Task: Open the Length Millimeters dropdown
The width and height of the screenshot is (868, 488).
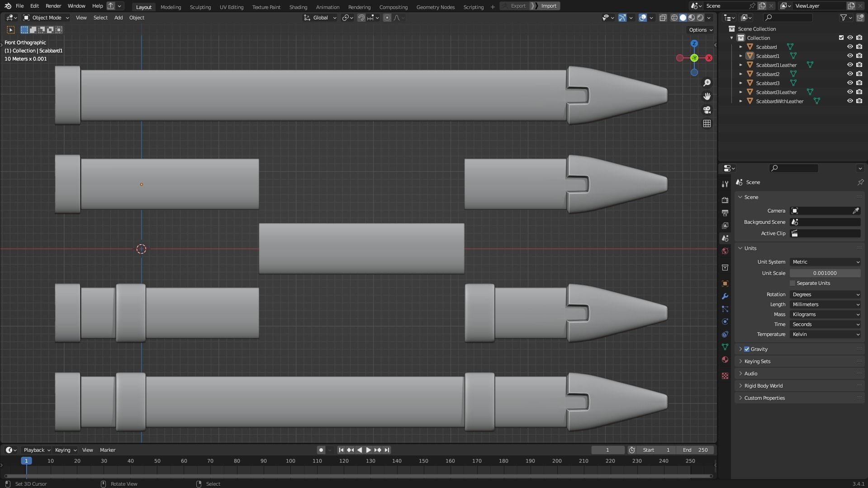Action: click(825, 304)
